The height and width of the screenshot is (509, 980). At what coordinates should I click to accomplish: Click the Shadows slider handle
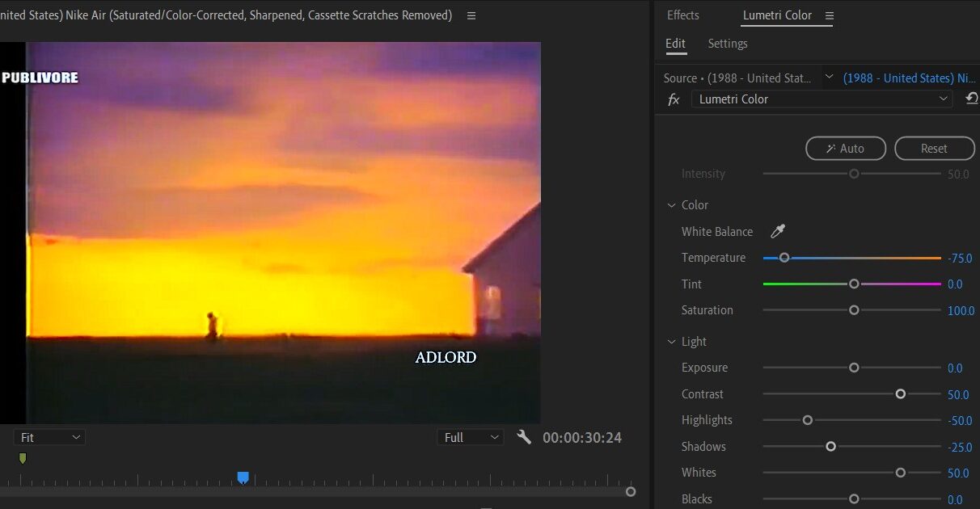pyautogui.click(x=830, y=447)
